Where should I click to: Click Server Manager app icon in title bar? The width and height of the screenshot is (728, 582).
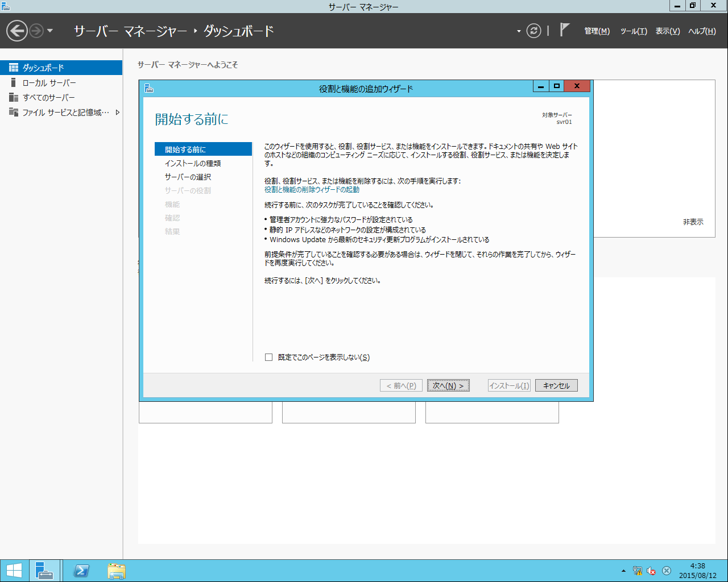point(6,6)
